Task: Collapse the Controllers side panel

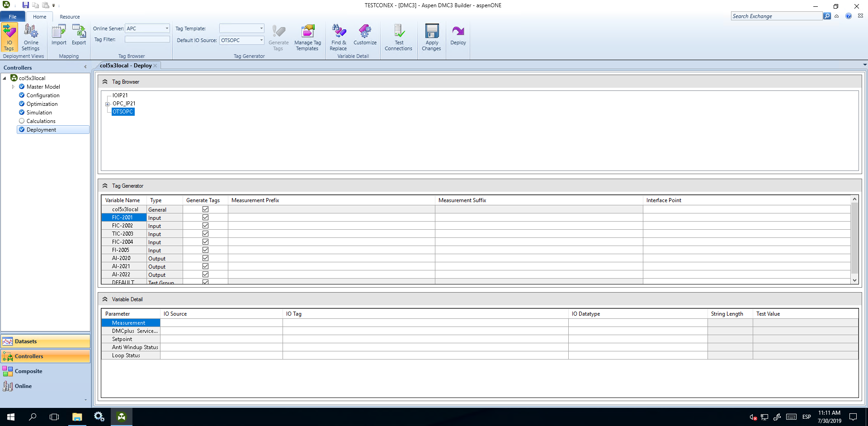Action: 85,67
